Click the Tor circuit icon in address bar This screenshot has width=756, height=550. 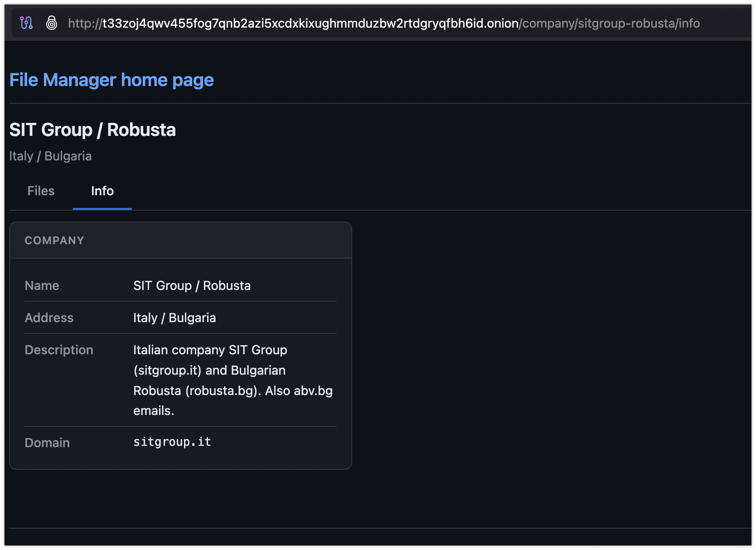(x=26, y=23)
